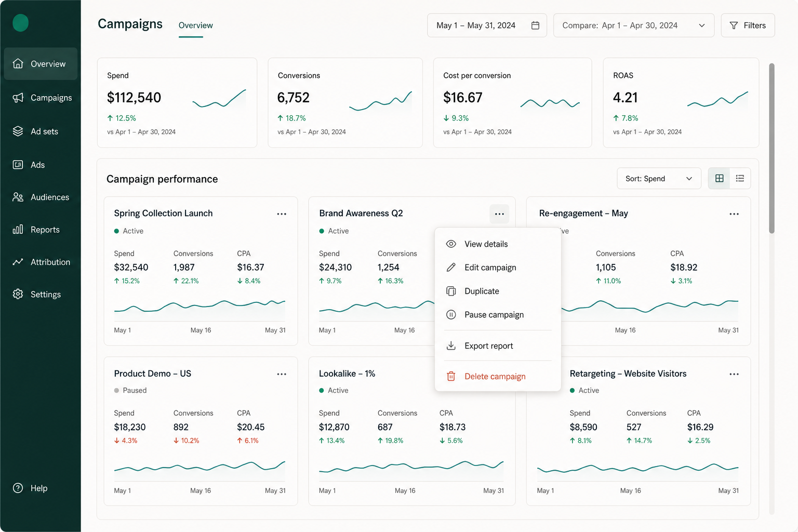
Task: Choose Duplicate from menu
Action: pyautogui.click(x=498, y=291)
